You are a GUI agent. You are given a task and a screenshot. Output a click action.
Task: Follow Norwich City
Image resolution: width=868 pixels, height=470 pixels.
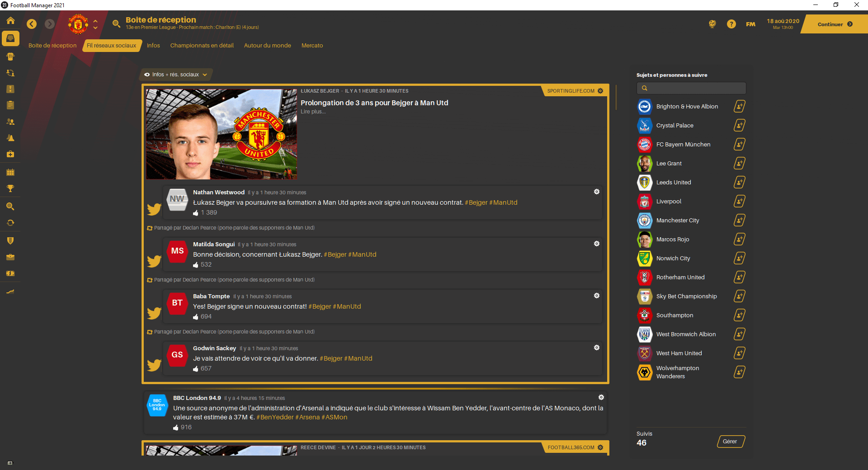(x=740, y=258)
